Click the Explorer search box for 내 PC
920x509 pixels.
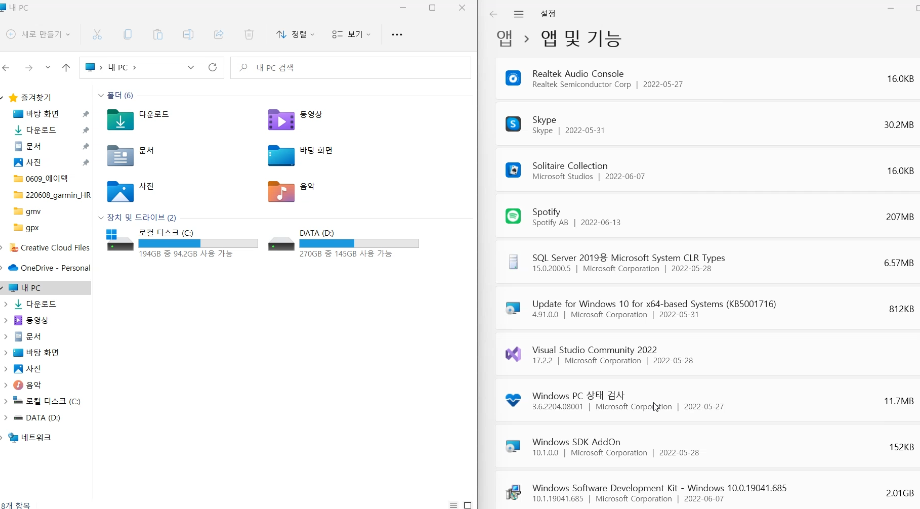[351, 67]
